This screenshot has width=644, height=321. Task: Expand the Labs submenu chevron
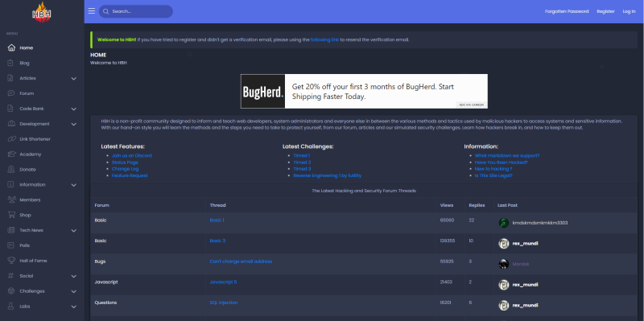74,307
